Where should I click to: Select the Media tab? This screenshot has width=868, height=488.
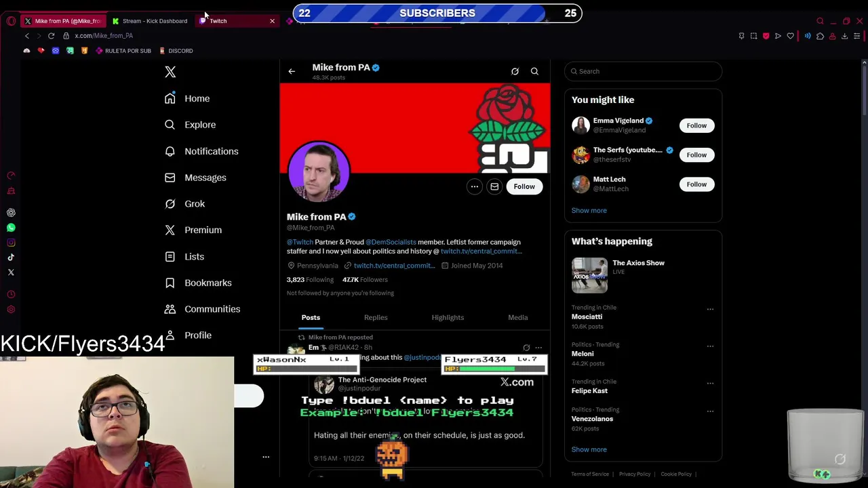517,318
